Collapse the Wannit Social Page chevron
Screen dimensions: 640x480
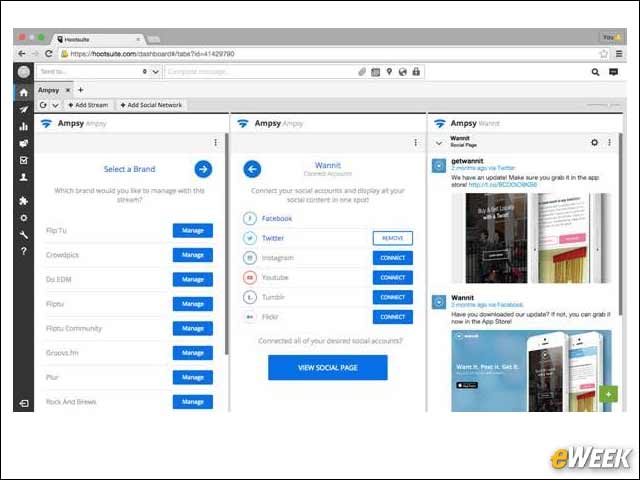point(439,143)
